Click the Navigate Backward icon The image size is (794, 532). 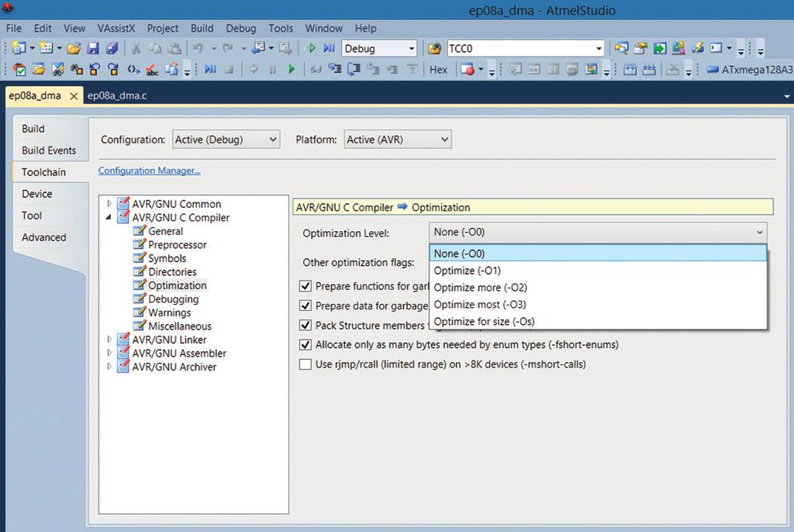pos(258,48)
